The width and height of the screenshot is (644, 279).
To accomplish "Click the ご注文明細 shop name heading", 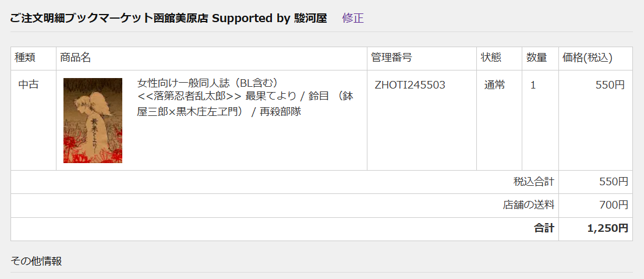I will tap(168, 18).
